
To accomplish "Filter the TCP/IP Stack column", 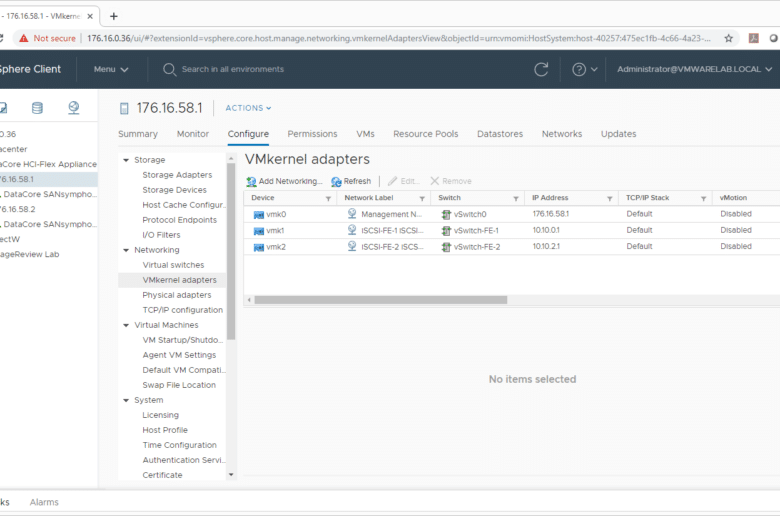I will tap(703, 199).
